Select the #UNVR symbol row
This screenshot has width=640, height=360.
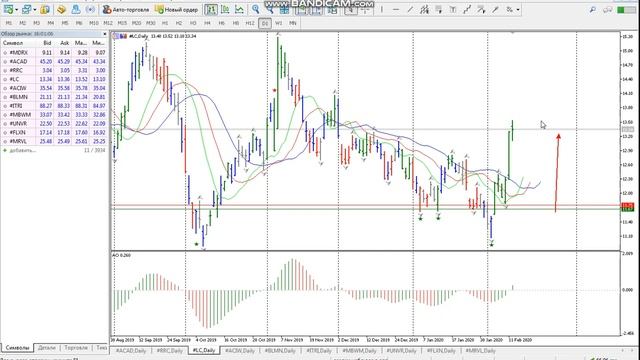(54, 124)
